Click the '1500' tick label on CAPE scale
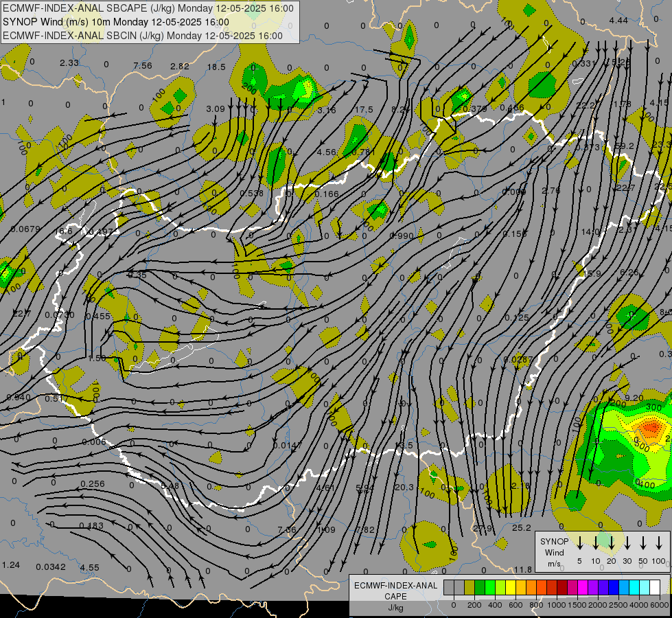The image size is (672, 618). click(577, 605)
